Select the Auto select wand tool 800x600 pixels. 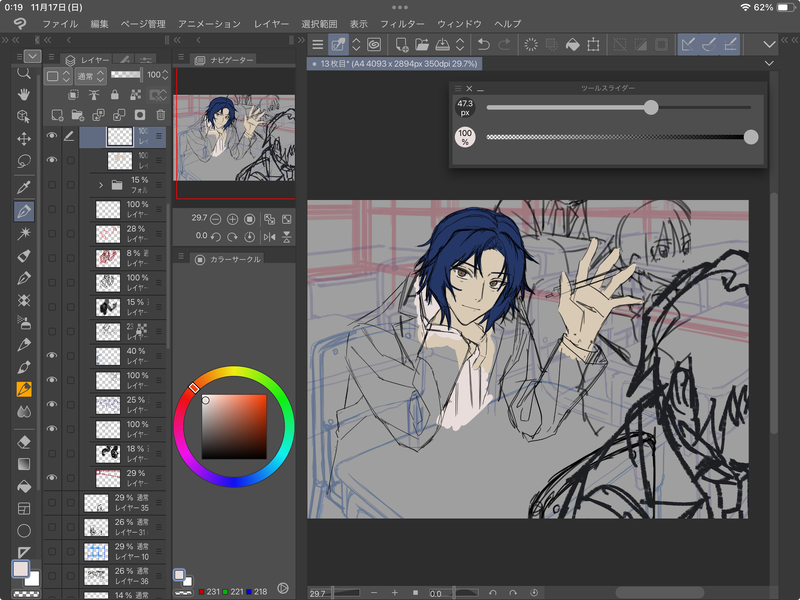pos(23,234)
